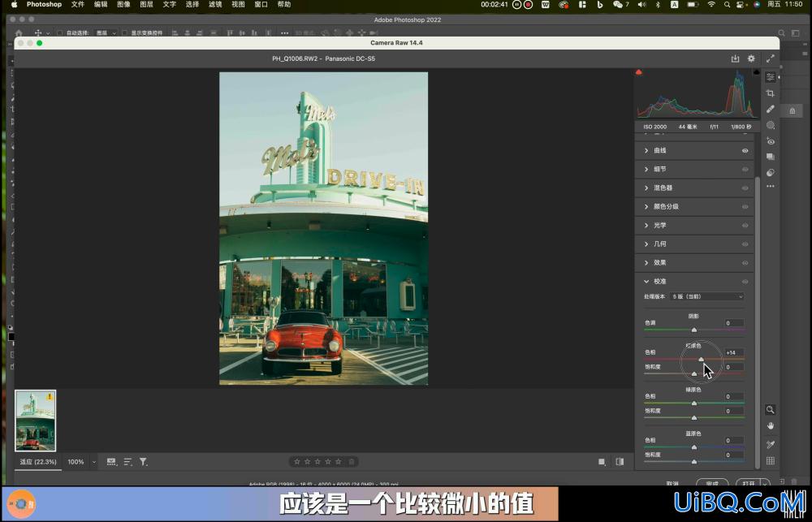Toggle the before/after split view icon
This screenshot has height=522, width=812.
pyautogui.click(x=620, y=461)
